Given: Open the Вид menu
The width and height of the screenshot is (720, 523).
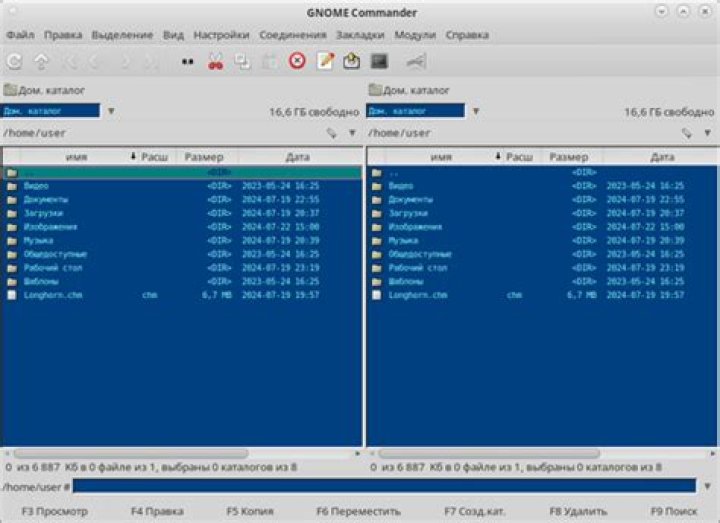Looking at the screenshot, I should click(174, 35).
